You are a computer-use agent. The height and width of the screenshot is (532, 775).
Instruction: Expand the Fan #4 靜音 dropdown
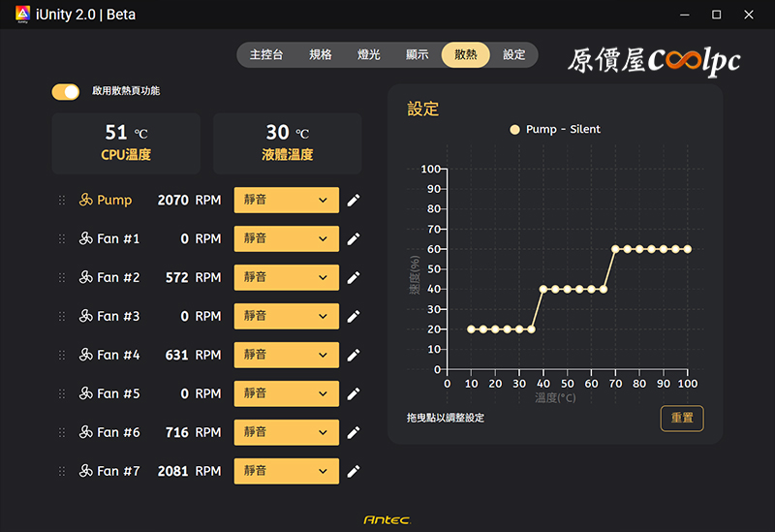coord(286,356)
